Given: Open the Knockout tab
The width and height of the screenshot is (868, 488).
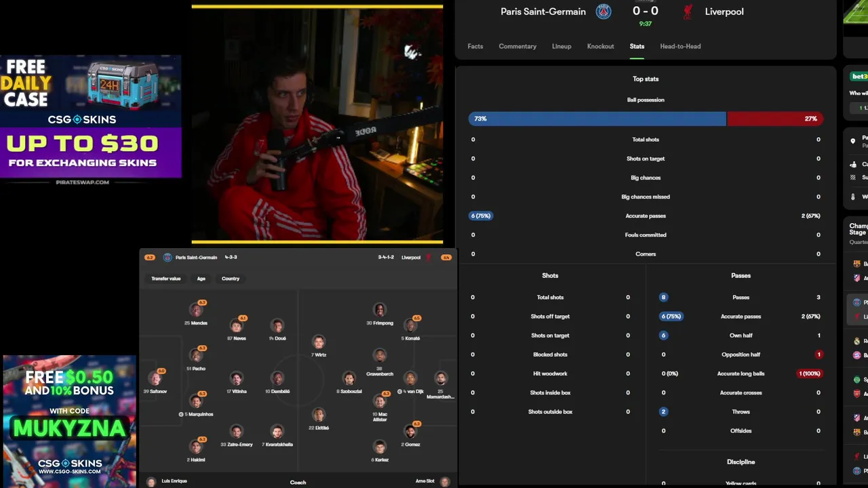Looking at the screenshot, I should pyautogui.click(x=600, y=46).
